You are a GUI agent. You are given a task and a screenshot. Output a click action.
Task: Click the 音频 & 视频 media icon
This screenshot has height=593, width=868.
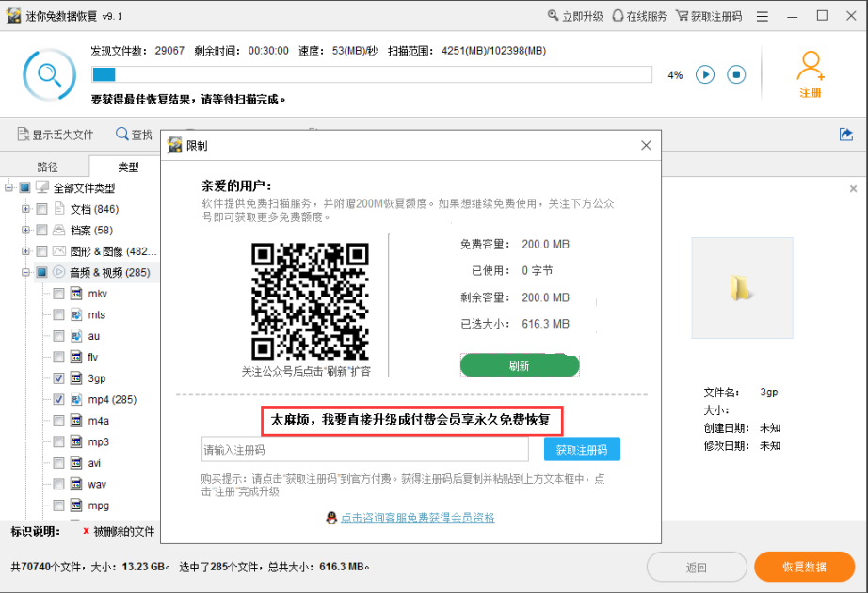59,272
